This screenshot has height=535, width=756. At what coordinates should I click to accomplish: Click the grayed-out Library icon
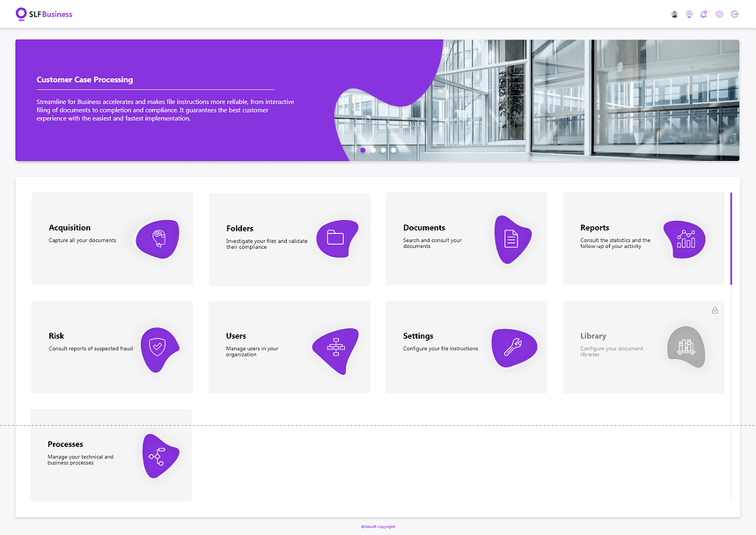686,348
